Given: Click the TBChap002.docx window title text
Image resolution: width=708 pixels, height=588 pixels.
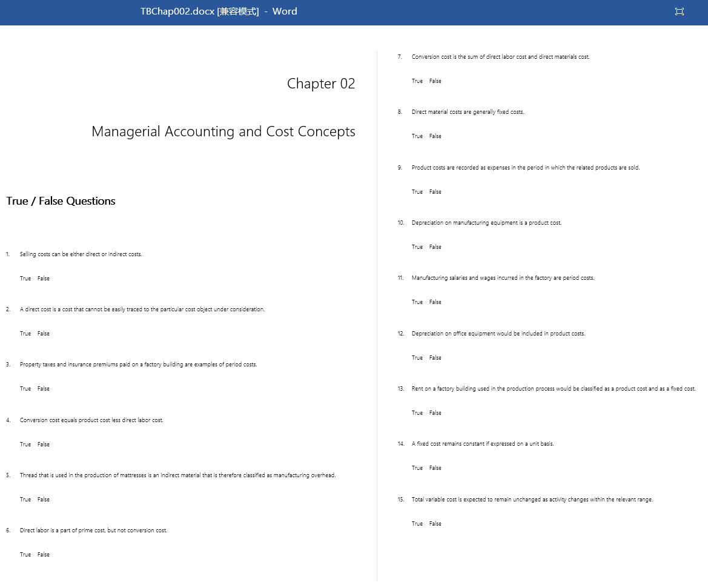Looking at the screenshot, I should tap(219, 12).
